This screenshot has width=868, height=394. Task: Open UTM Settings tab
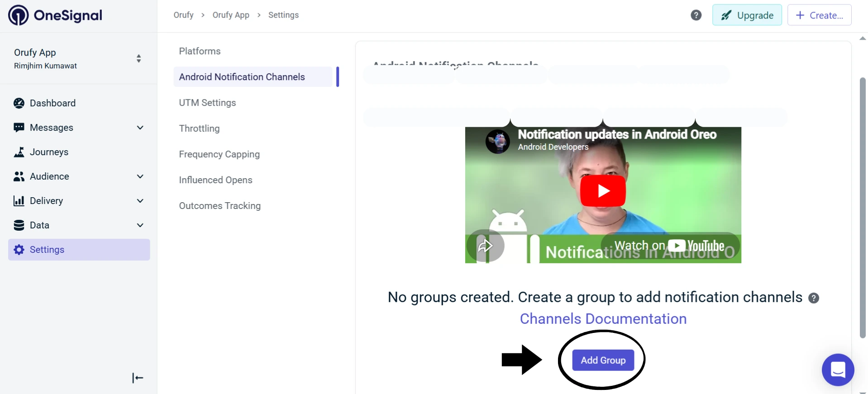[x=207, y=103]
